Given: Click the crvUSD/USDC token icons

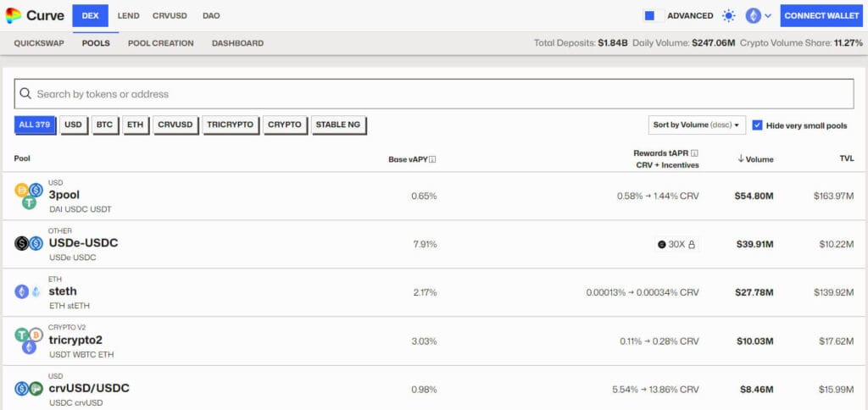Looking at the screenshot, I should click(x=29, y=389).
